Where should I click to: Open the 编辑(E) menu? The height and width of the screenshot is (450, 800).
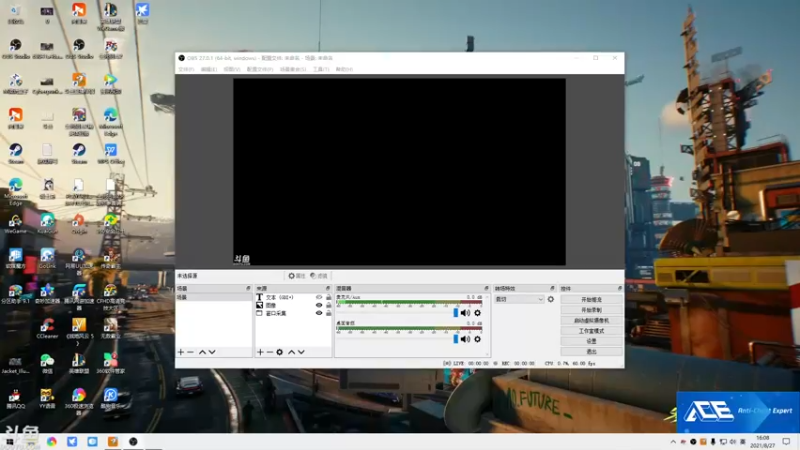[x=208, y=69]
